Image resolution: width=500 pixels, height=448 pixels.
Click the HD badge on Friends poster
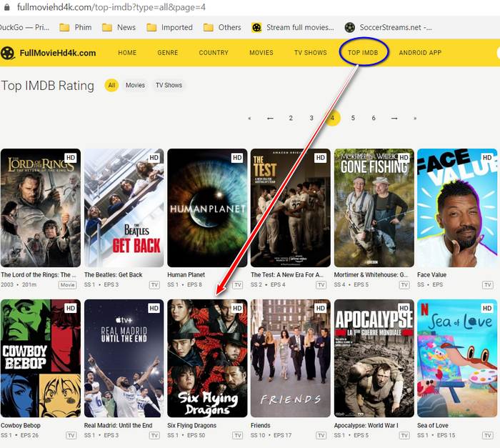321,308
